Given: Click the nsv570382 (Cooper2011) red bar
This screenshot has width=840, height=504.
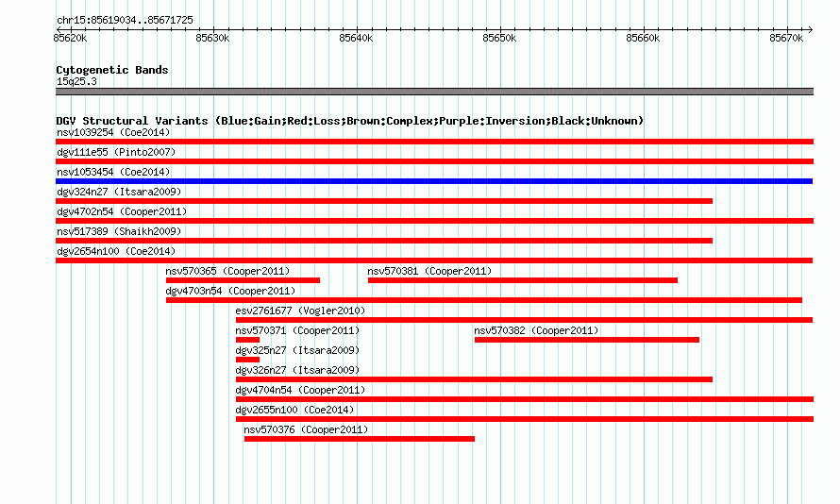Looking at the screenshot, I should click(587, 340).
